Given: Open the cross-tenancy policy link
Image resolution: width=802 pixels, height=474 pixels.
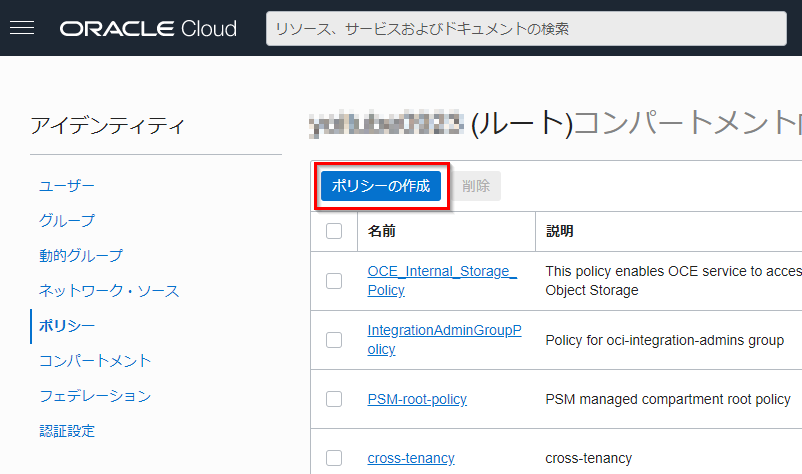Looking at the screenshot, I should coord(411,458).
